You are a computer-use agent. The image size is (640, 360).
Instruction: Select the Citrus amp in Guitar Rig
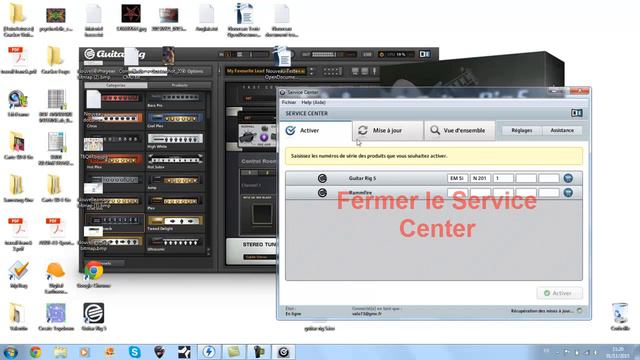pos(115,120)
